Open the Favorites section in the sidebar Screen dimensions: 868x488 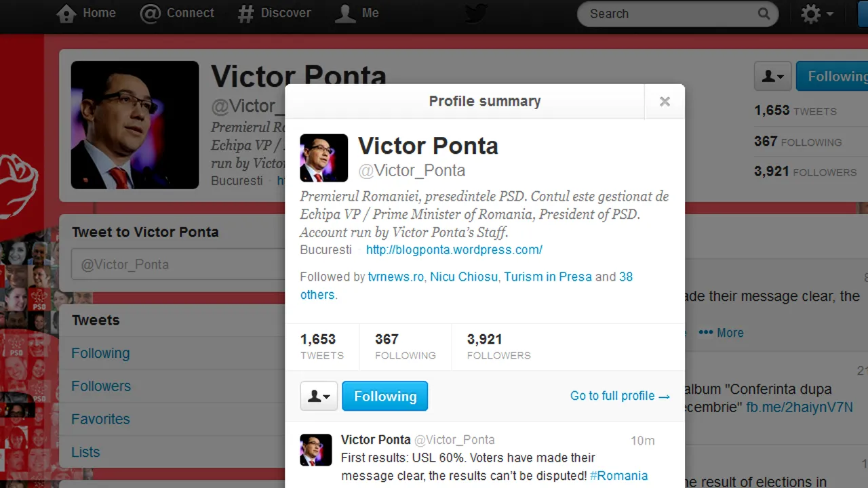click(100, 419)
